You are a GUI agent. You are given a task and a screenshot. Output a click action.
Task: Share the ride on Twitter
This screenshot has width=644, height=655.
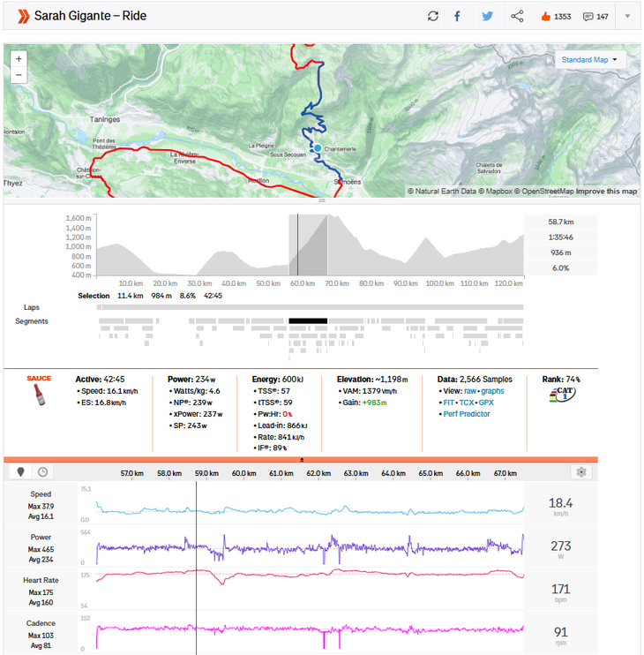pyautogui.click(x=487, y=16)
